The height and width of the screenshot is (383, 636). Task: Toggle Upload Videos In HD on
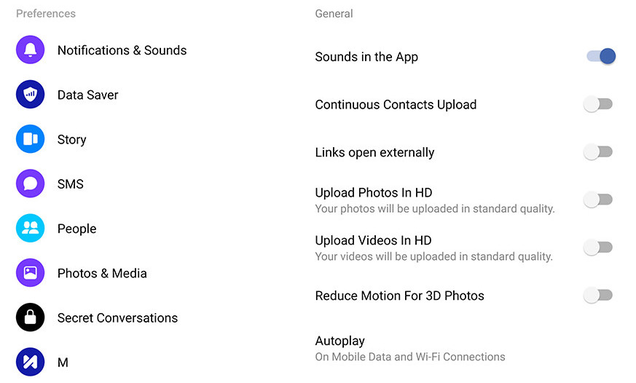pyautogui.click(x=598, y=247)
